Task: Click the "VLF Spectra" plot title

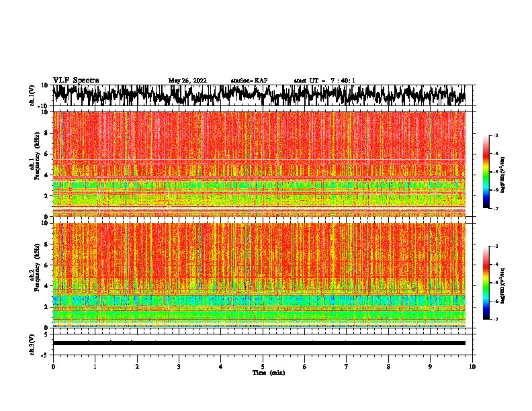Action: coord(76,81)
